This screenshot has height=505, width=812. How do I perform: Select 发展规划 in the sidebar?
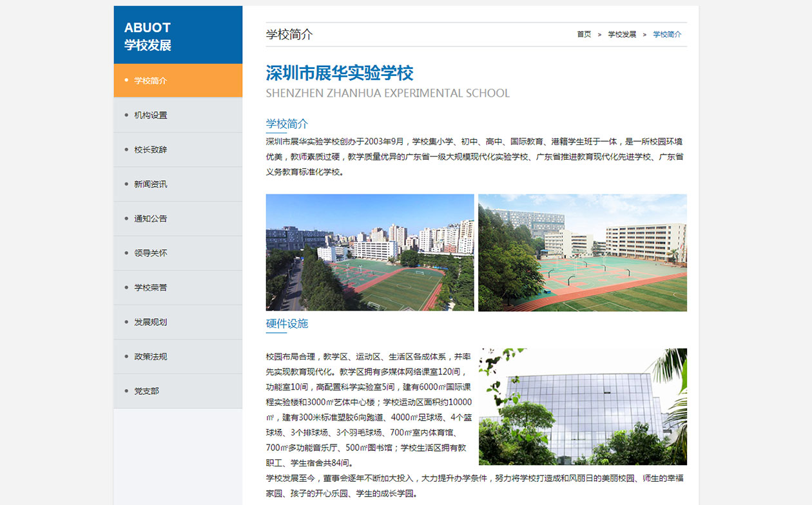point(178,322)
